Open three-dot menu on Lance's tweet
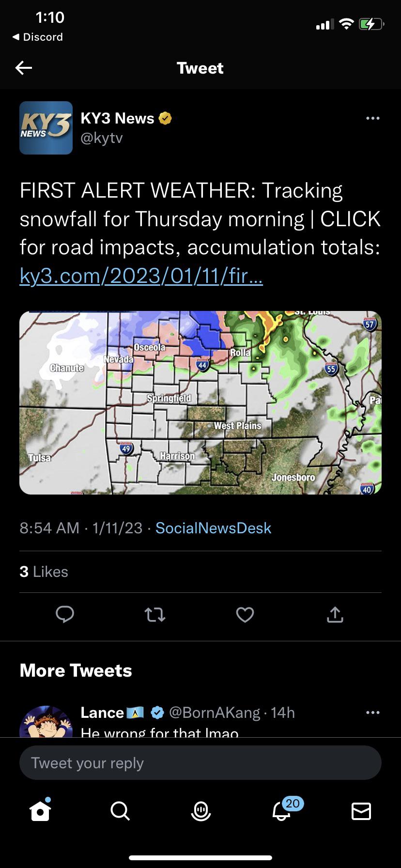This screenshot has height=868, width=401. [x=373, y=713]
